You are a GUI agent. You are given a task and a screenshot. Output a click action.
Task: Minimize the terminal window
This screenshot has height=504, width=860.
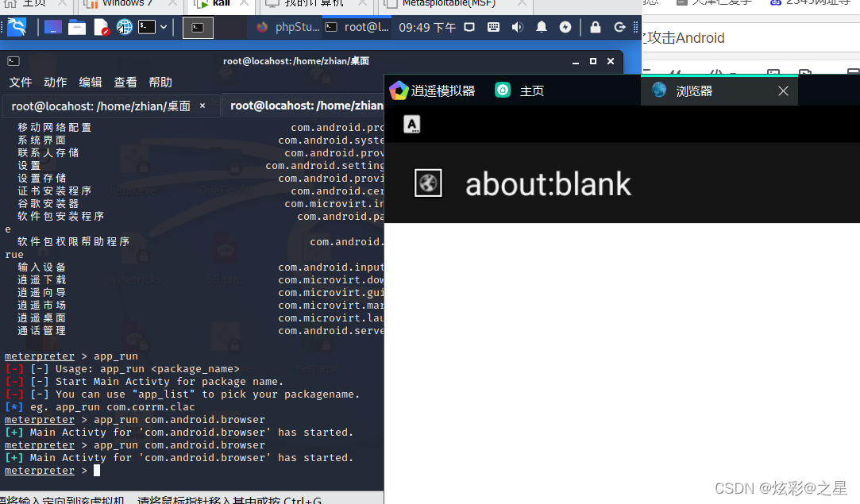(x=576, y=61)
